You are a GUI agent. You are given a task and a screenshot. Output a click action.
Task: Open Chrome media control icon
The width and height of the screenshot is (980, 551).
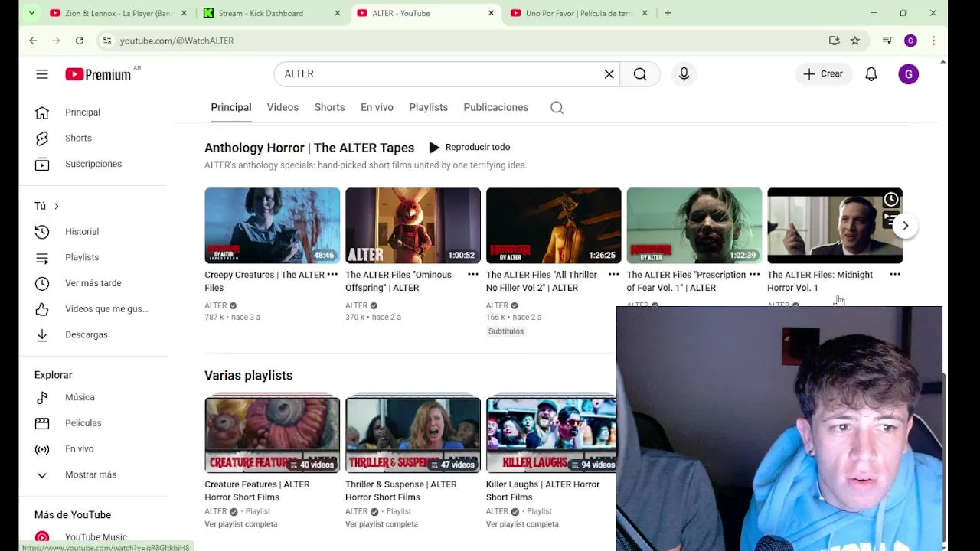[x=887, y=41]
